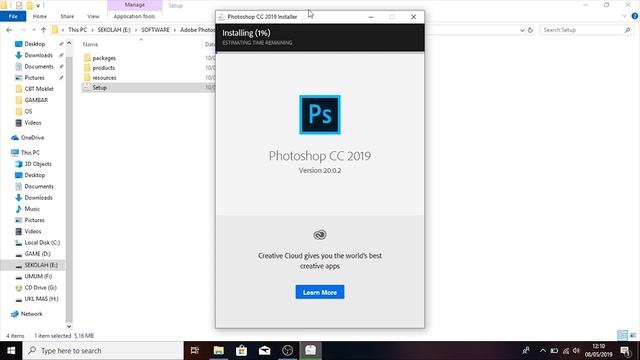Switch to the Share ribbon tab
This screenshot has height=360, width=640.
click(67, 16)
